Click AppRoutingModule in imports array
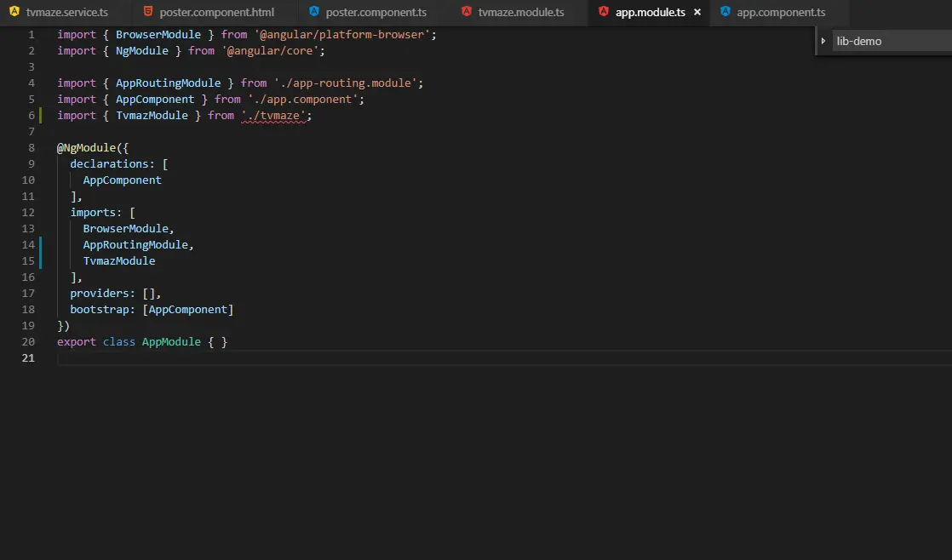The image size is (952, 560). [x=135, y=245]
